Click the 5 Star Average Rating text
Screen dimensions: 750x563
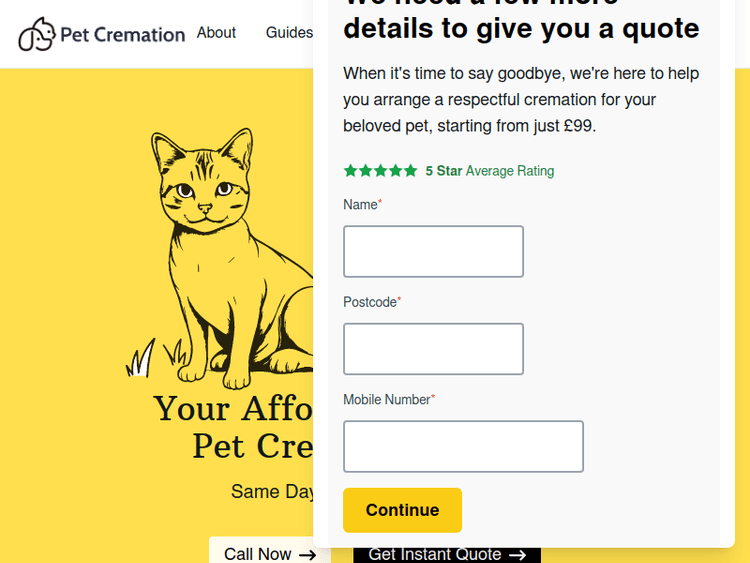tap(489, 171)
